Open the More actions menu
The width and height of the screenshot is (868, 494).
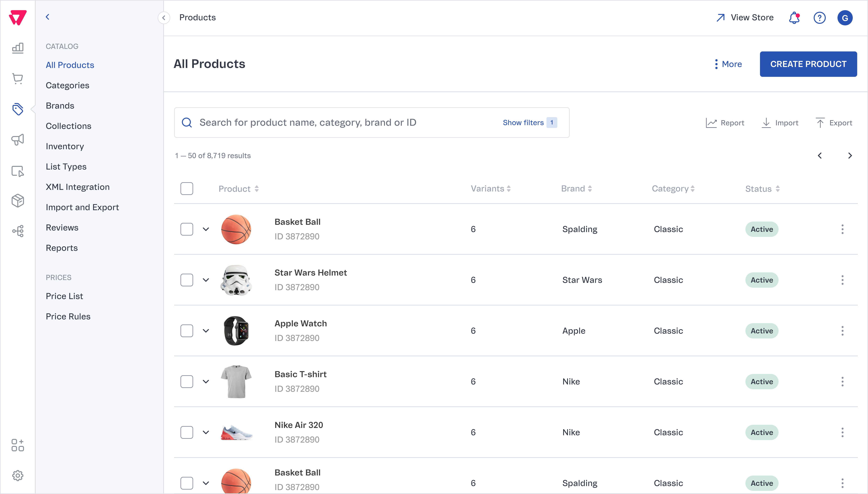point(729,64)
